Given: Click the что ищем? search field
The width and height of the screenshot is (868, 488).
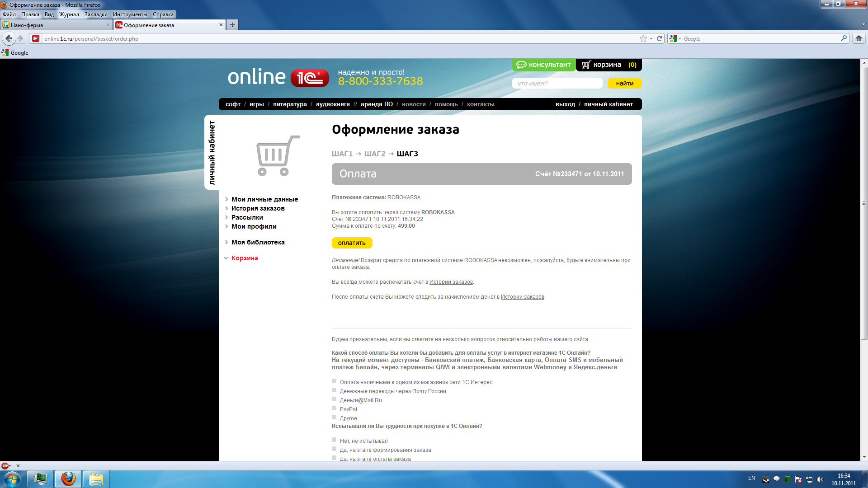Looking at the screenshot, I should 557,83.
